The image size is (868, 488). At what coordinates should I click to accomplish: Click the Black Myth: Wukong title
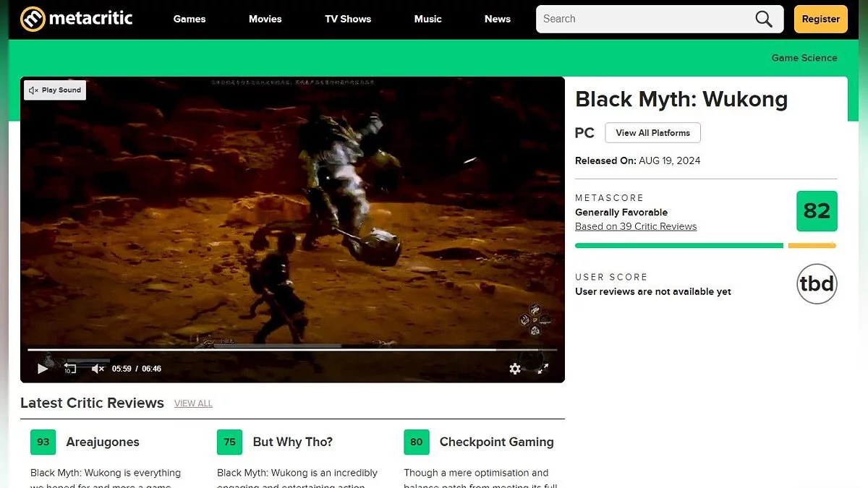click(681, 99)
